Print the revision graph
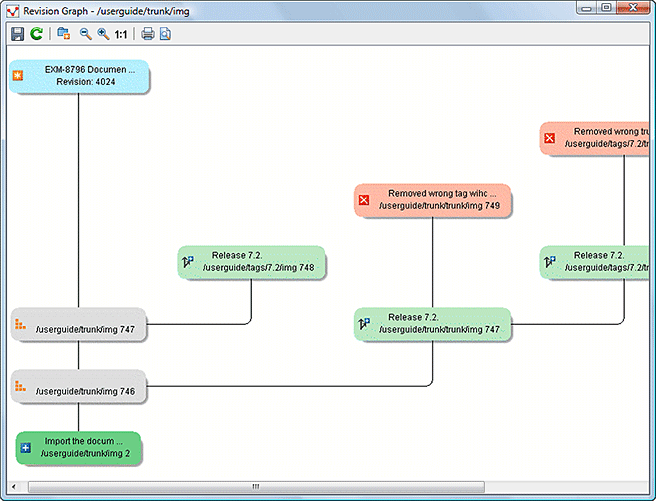Screen dimensions: 656x501 pos(148,34)
